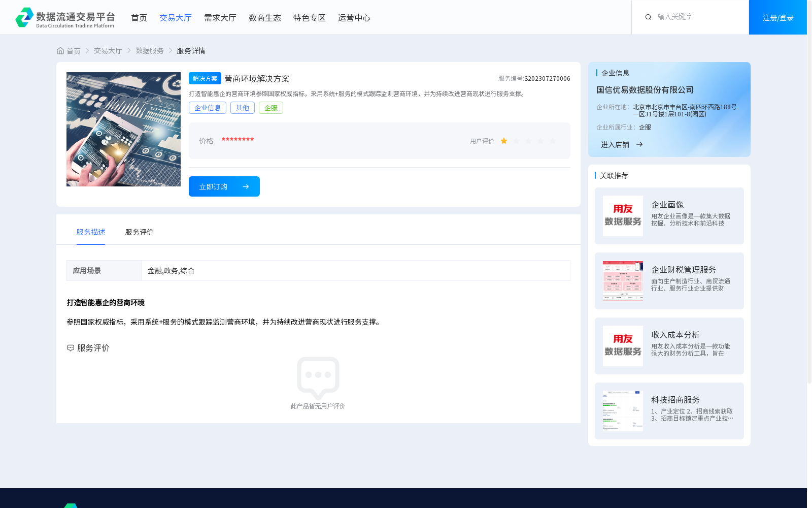Click the arrow next to 进入店铺
Image resolution: width=812 pixels, height=508 pixels.
pyautogui.click(x=639, y=144)
